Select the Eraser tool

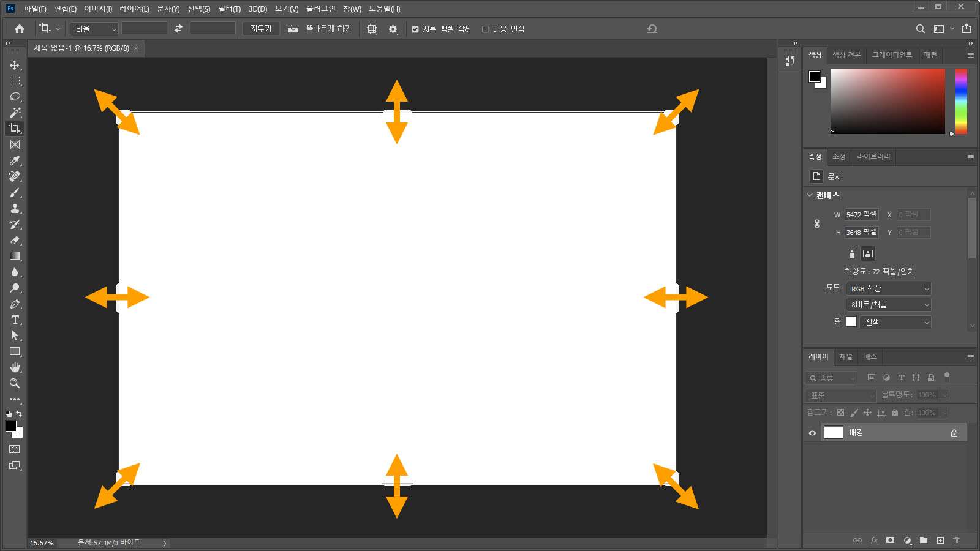tap(15, 240)
